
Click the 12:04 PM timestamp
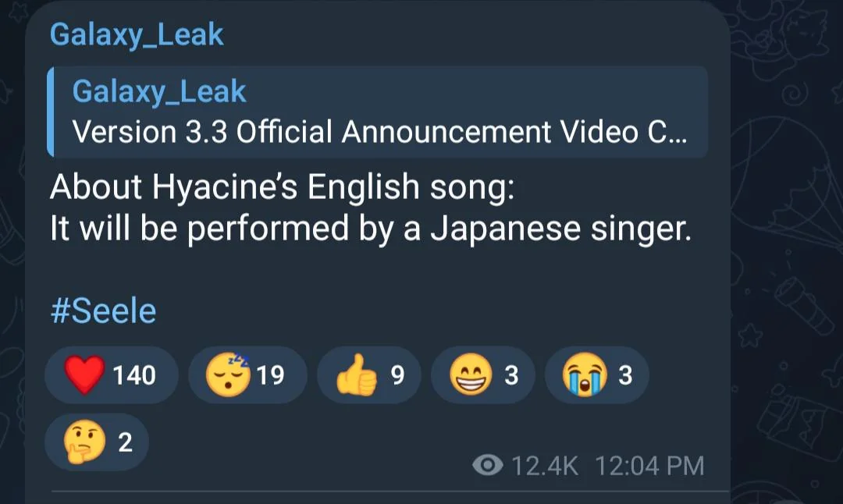(649, 465)
